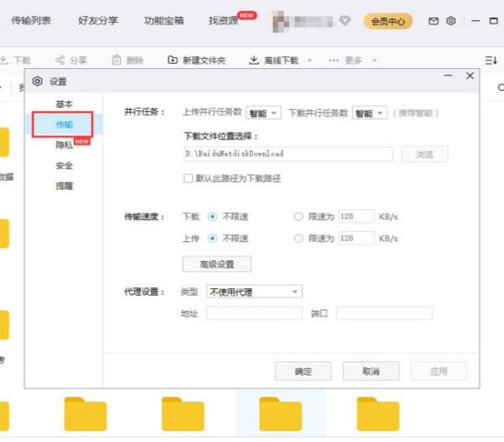
Task: Expand the 更多 dropdown arrow
Action: [x=375, y=61]
